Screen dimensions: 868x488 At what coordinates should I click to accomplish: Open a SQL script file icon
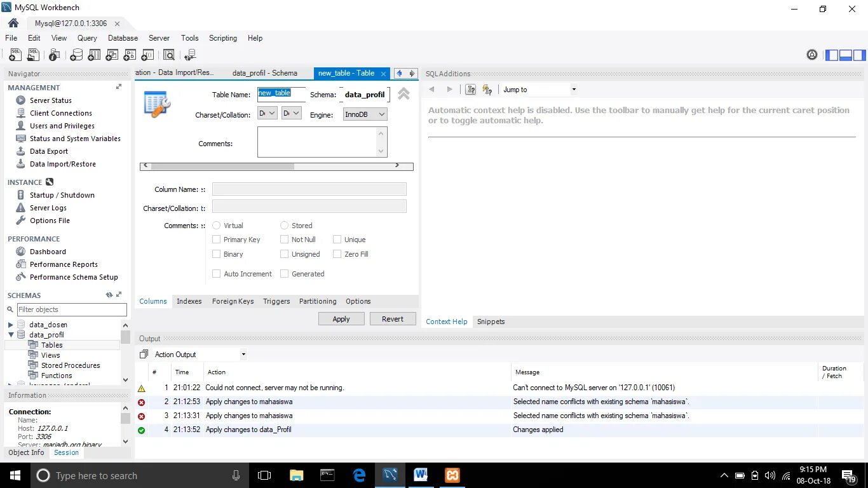(x=33, y=55)
